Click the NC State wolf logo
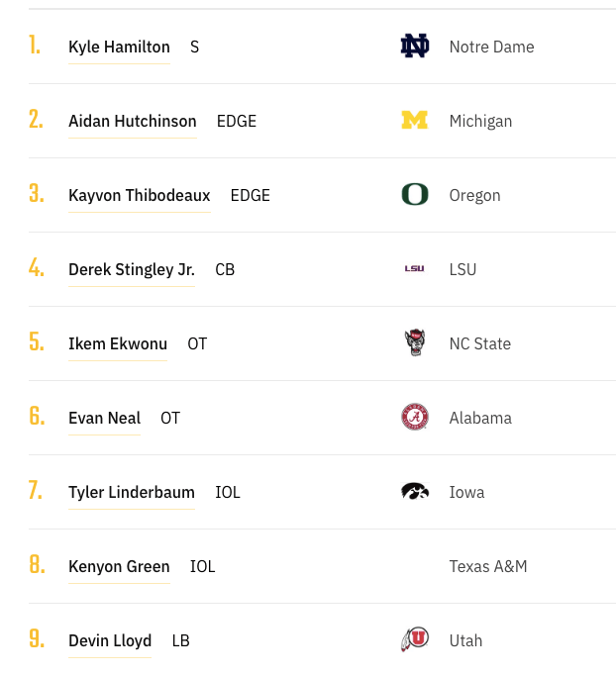 click(414, 343)
